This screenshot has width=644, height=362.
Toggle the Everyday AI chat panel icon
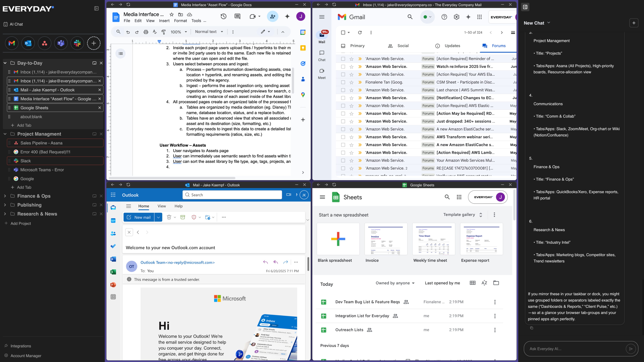pyautogui.click(x=525, y=7)
